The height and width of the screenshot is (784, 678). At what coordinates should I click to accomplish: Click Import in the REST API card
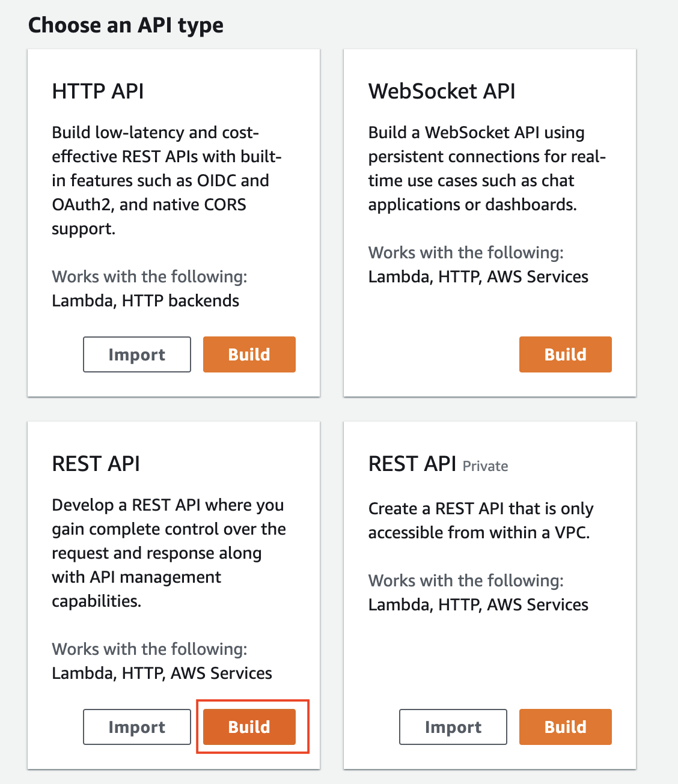tap(136, 726)
